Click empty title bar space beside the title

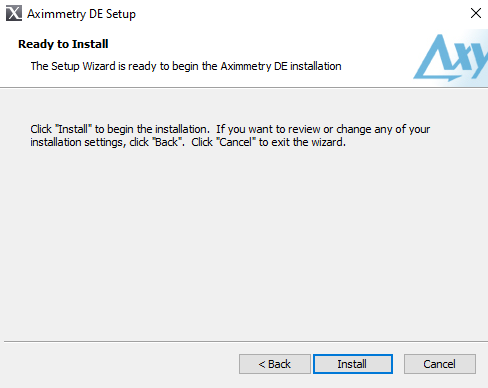pyautogui.click(x=300, y=14)
